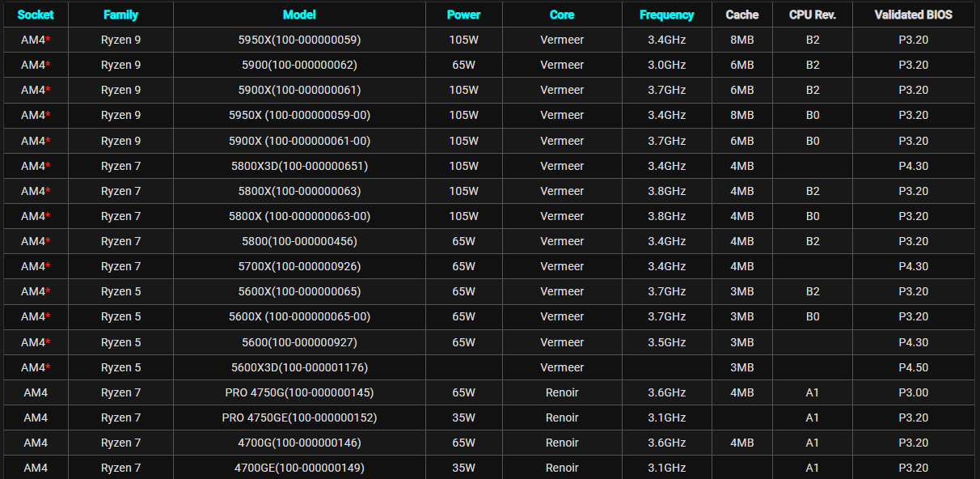Select model 5800X(100-000000063)
This screenshot has height=479, width=980.
(299, 191)
